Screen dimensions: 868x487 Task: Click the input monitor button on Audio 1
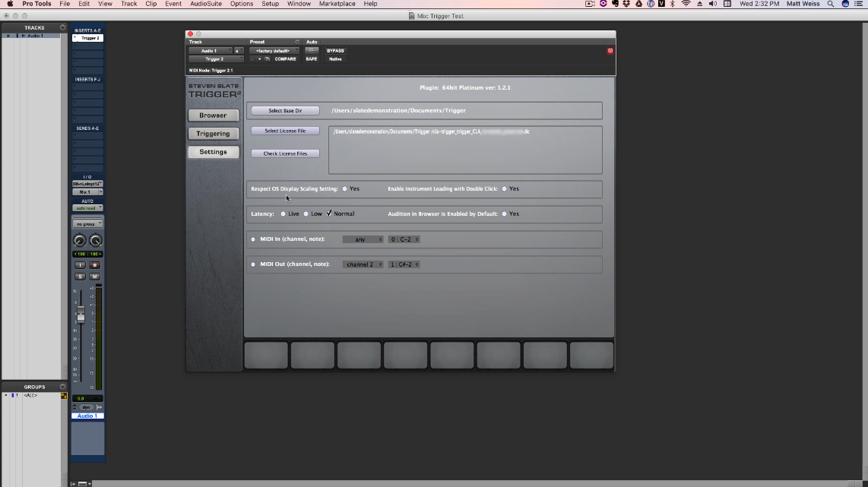[81, 265]
